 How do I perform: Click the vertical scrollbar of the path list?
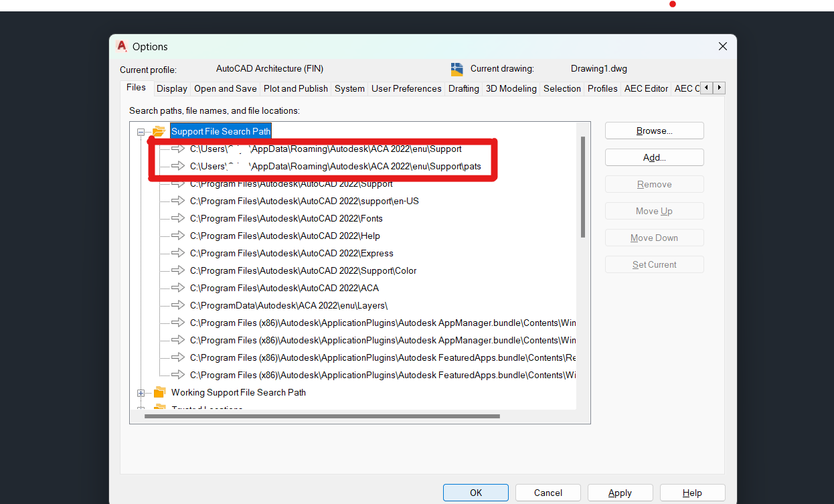pyautogui.click(x=583, y=187)
